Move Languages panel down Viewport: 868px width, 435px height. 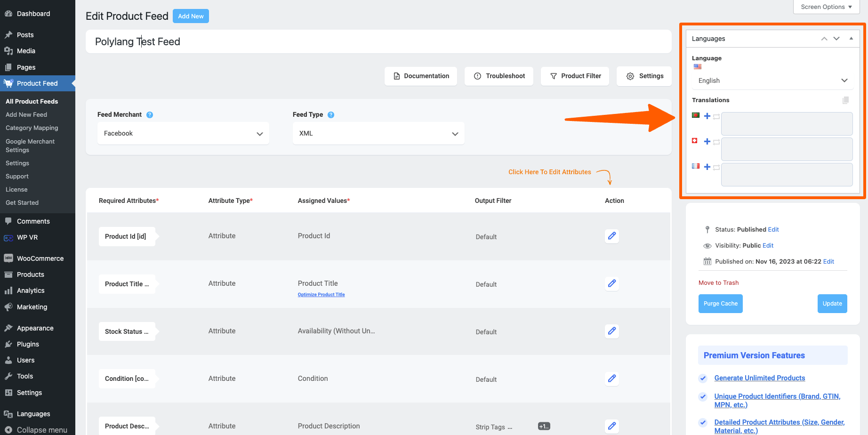pyautogui.click(x=836, y=39)
